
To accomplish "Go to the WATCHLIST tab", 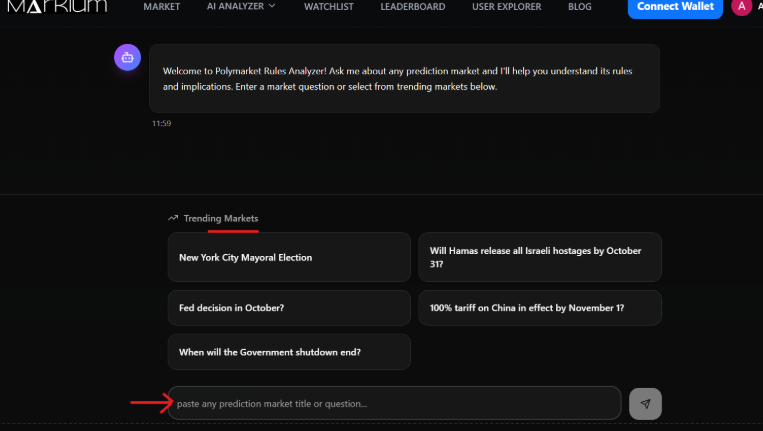I will pos(328,7).
